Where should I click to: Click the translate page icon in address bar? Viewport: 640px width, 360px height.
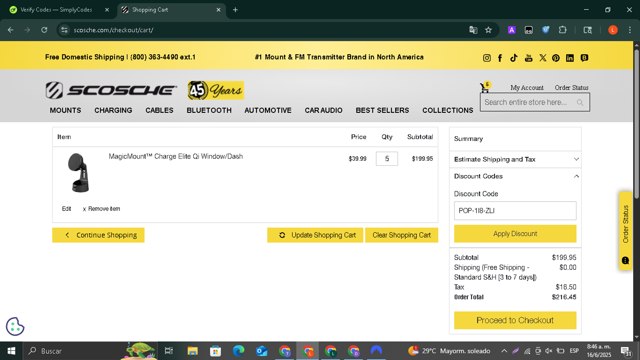pyautogui.click(x=473, y=30)
